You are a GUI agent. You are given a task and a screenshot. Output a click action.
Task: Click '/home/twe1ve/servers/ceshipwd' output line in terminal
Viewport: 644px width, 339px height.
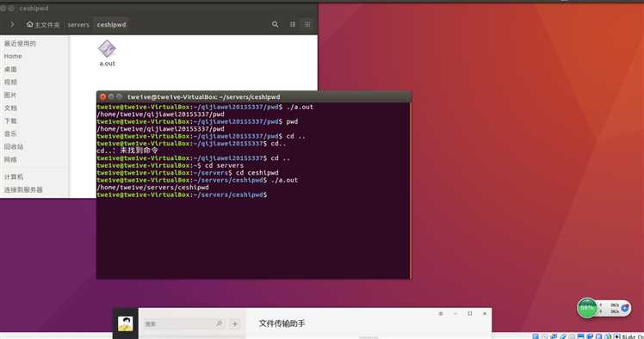pos(152,188)
